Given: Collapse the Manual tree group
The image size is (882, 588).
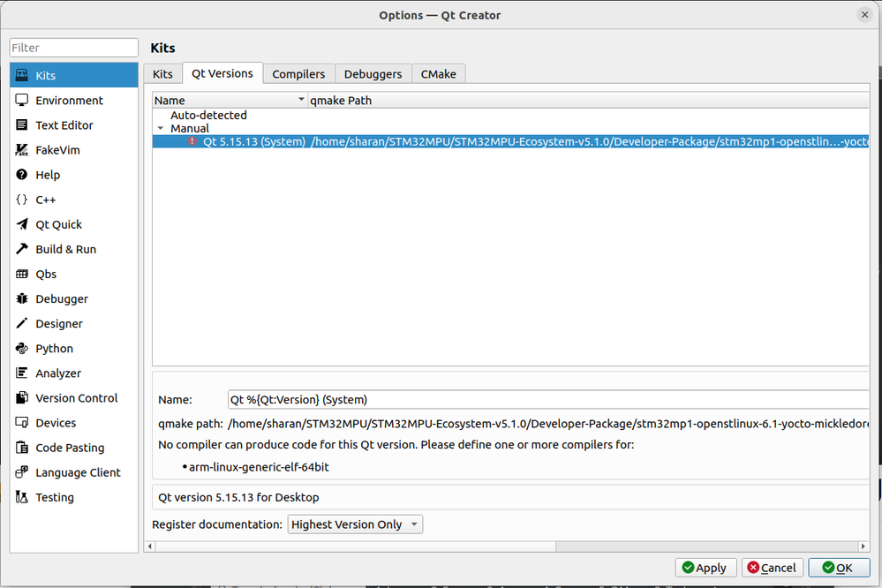Looking at the screenshot, I should pos(161,129).
